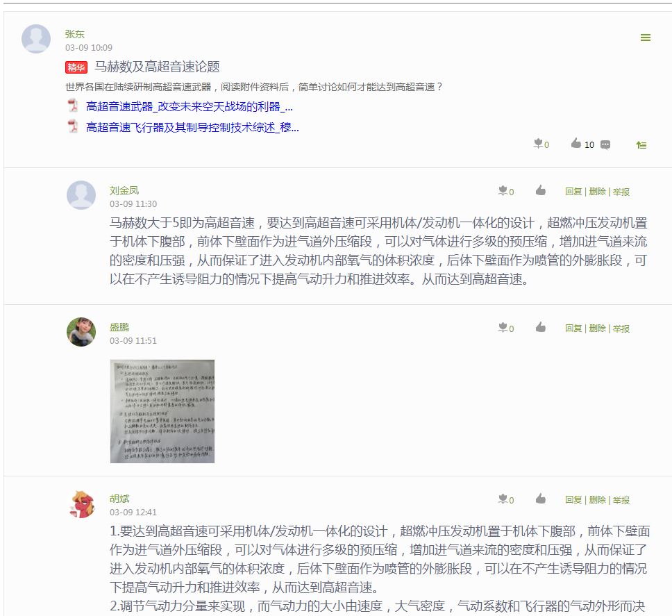
Task: Click the 精华 badge on the post title
Action: [x=76, y=67]
